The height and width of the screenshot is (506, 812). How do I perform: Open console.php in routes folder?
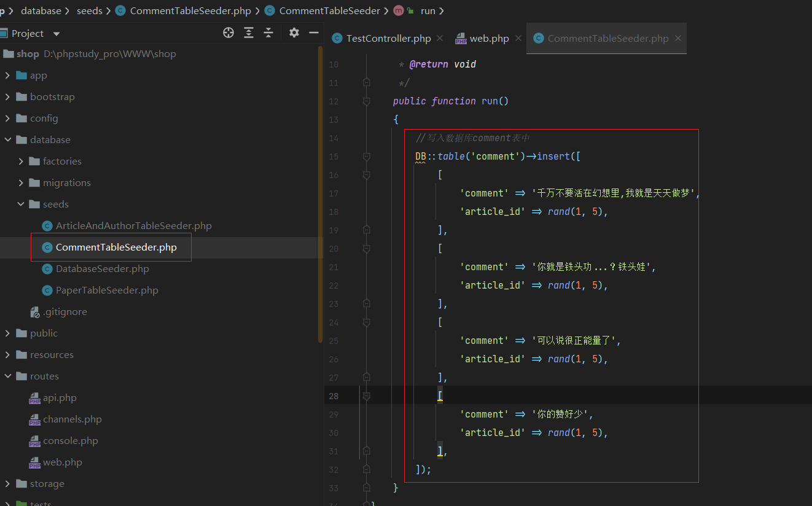(x=71, y=441)
